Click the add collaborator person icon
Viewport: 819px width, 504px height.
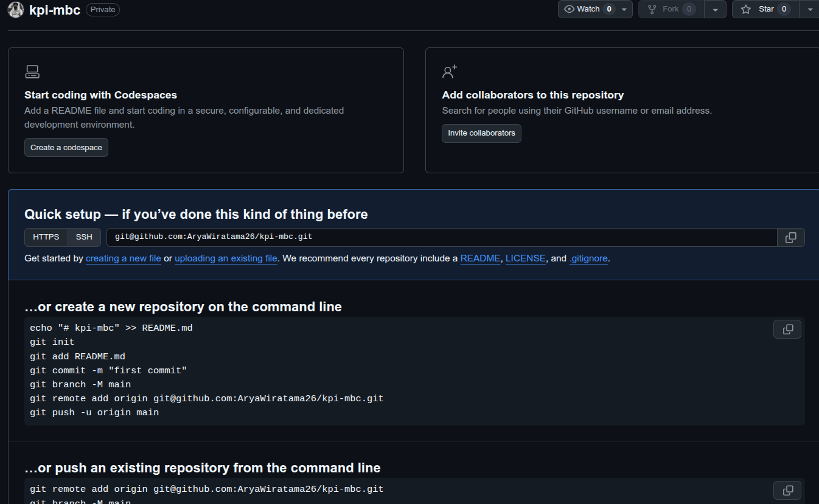coord(450,72)
